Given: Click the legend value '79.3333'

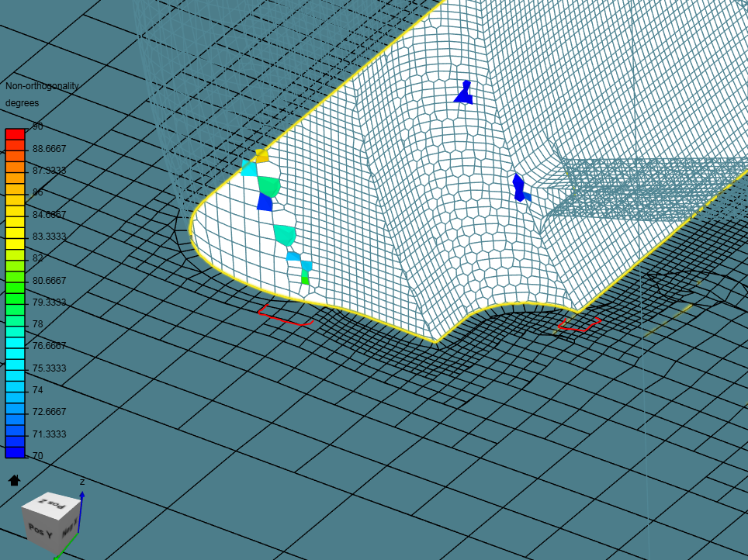Looking at the screenshot, I should [49, 302].
